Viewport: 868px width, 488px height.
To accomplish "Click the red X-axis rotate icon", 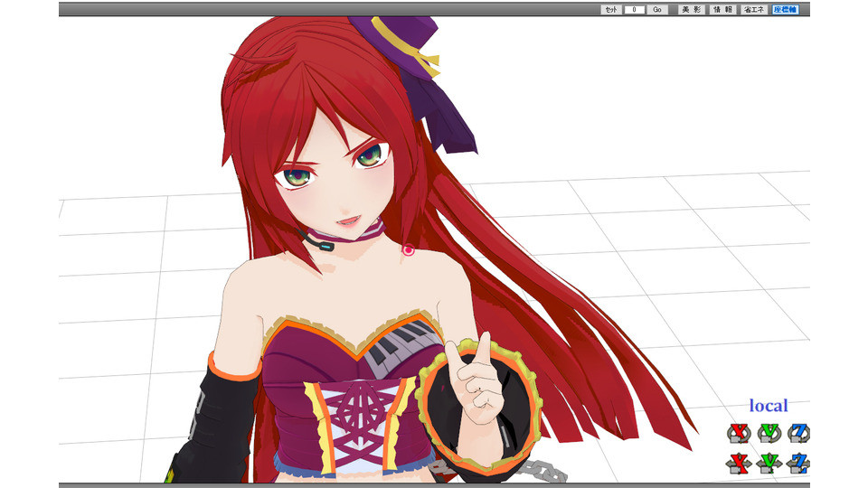I will 739,434.
